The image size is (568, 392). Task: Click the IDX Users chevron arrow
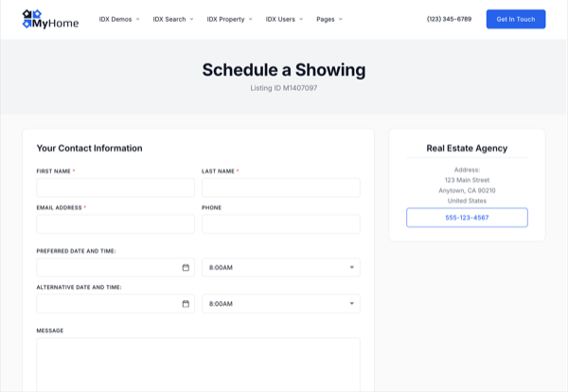click(x=301, y=19)
